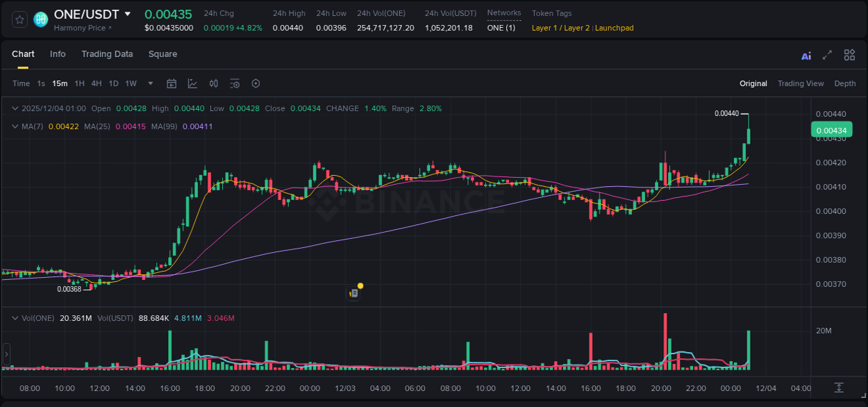Screen dimensions: 868x407
Task: Open the hexagon settings icon
Action: pyautogui.click(x=256, y=83)
